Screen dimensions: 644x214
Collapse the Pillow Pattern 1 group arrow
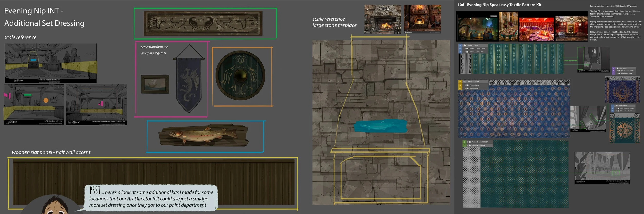pos(616,68)
